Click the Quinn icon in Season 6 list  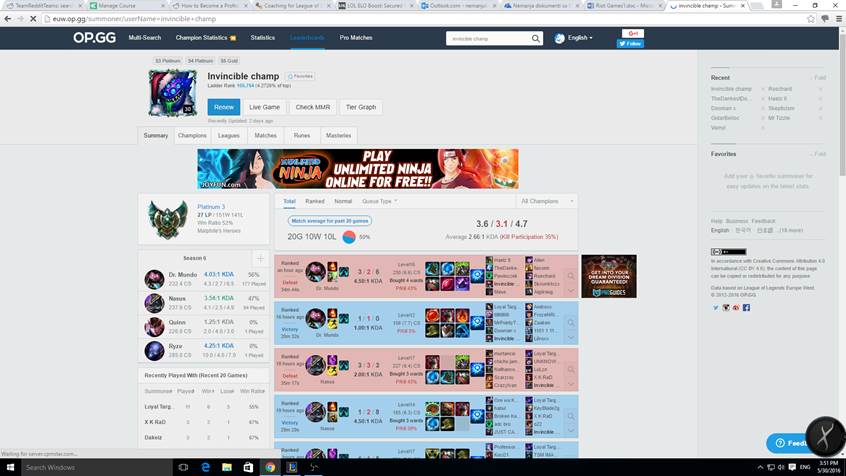point(154,327)
